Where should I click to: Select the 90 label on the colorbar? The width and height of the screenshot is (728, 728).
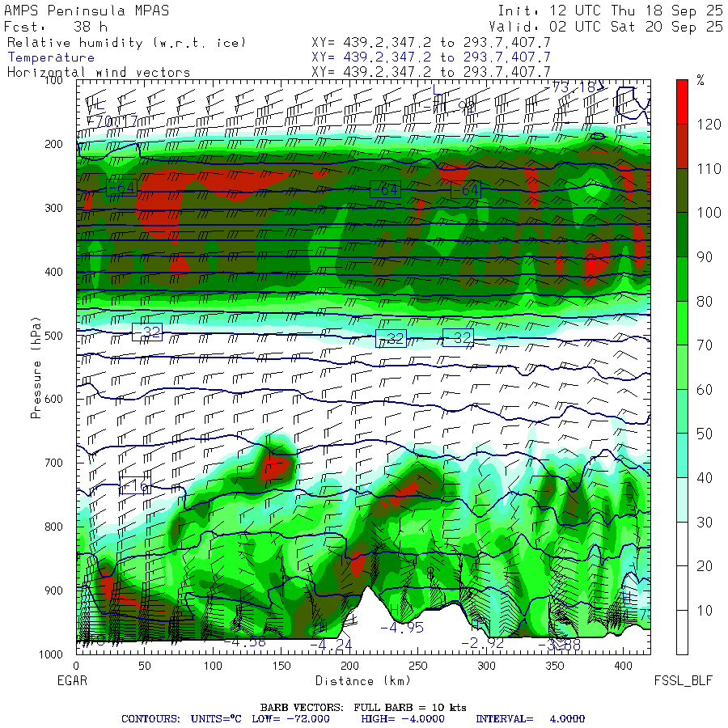pos(705,256)
